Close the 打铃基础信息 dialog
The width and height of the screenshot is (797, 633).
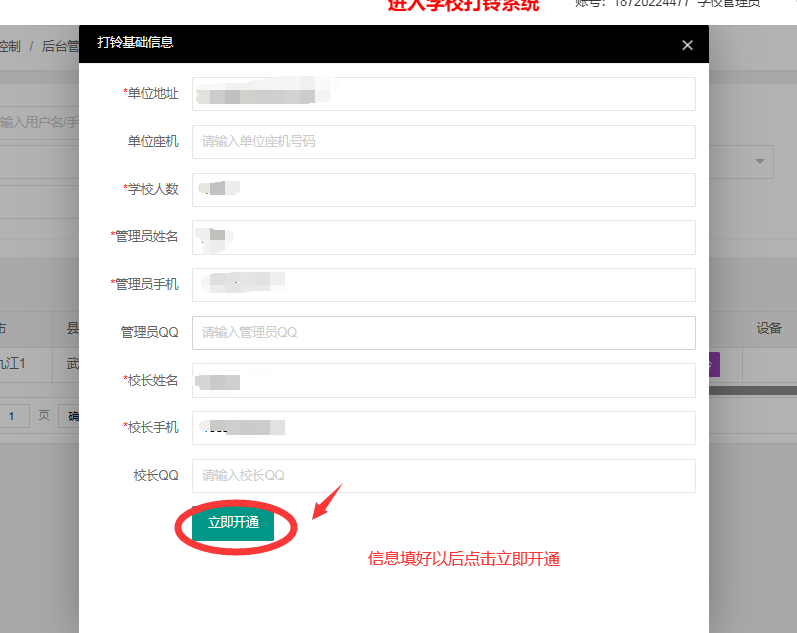coord(687,45)
